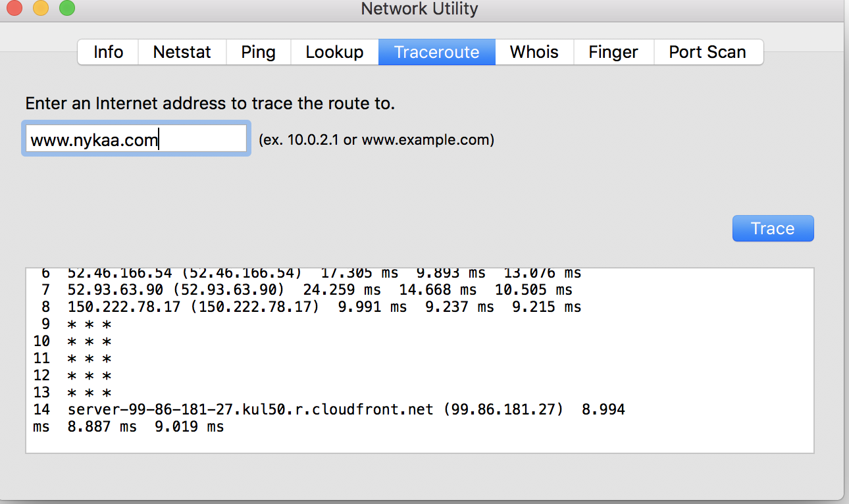
Task: Open the Whois tab
Action: click(x=534, y=52)
